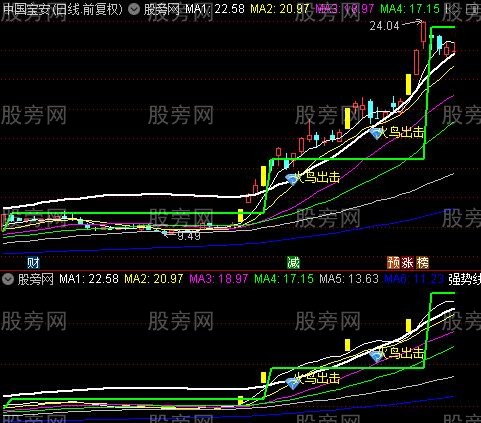Click the 财 financial event marker
The height and width of the screenshot is (423, 481).
(33, 263)
